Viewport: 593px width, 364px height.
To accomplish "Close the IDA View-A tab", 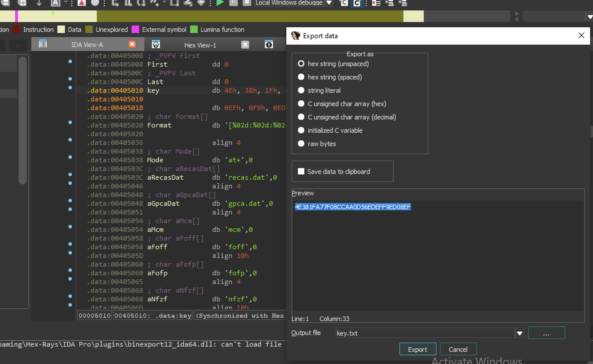I will pos(132,44).
